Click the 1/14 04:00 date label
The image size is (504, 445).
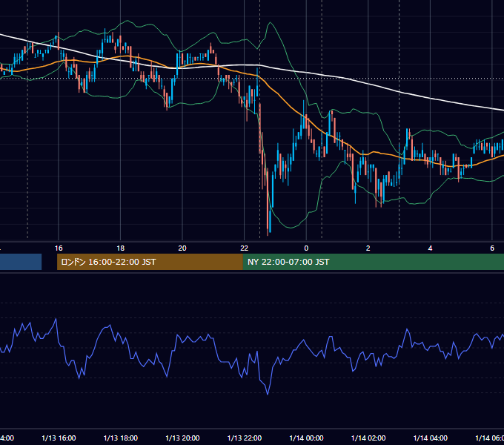tap(431, 438)
